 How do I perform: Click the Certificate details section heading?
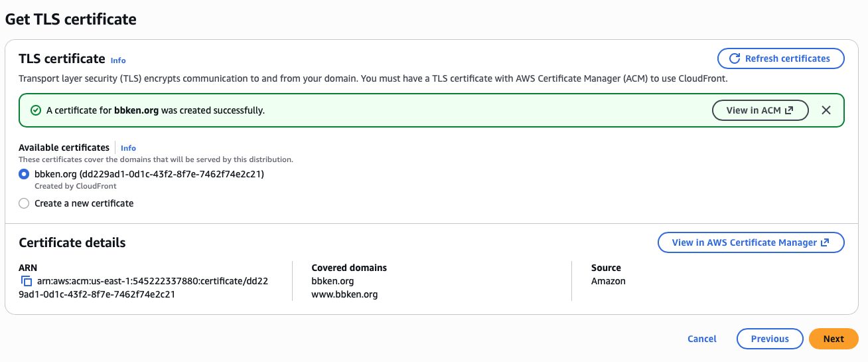point(72,242)
